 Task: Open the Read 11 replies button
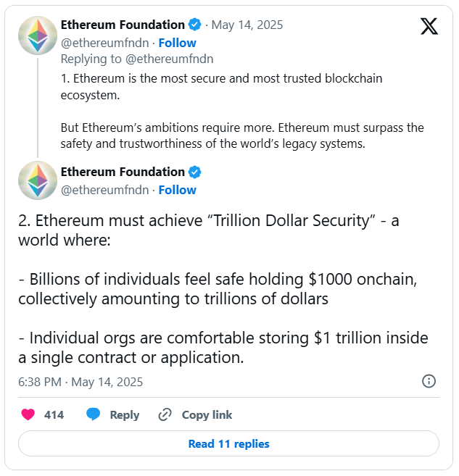pyautogui.click(x=228, y=443)
